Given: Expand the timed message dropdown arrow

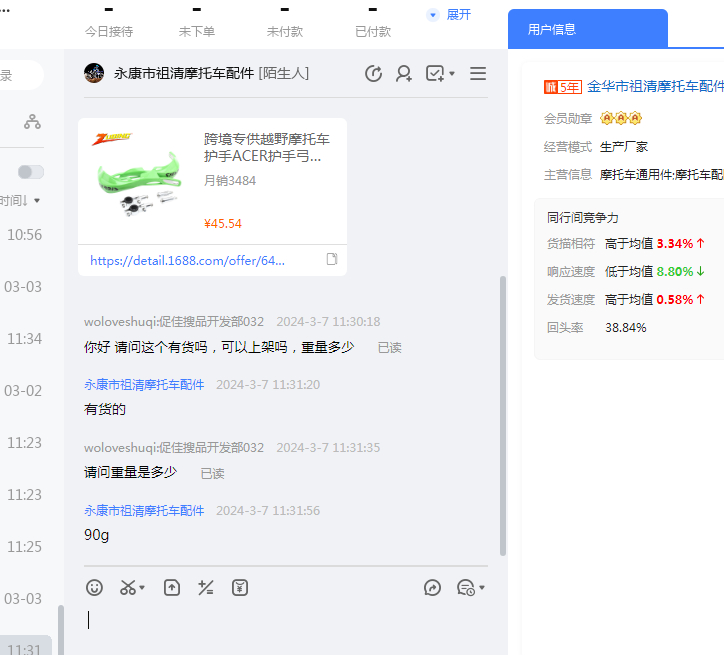Looking at the screenshot, I should coord(482,588).
